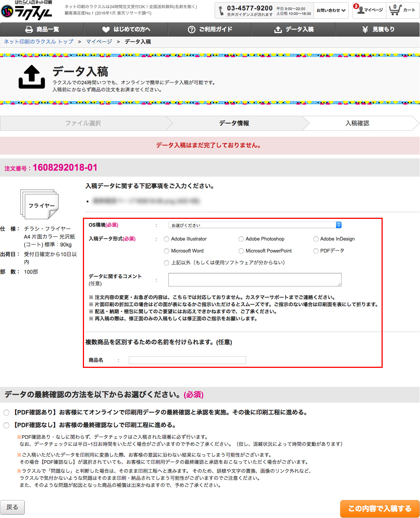Choose Microsoft PowerPoint format
Image resolution: width=420 pixels, height=518 pixels.
[241, 251]
